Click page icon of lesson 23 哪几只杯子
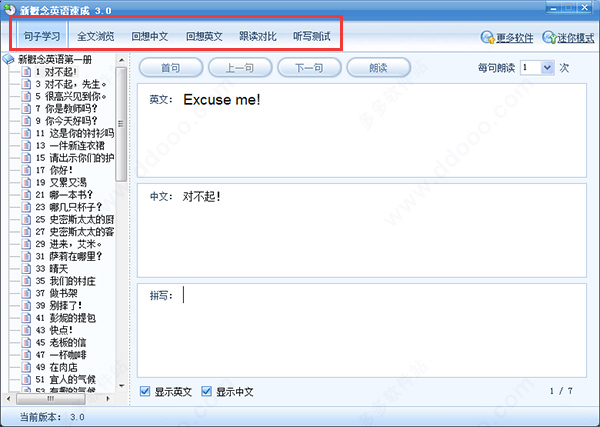Image resolution: width=600 pixels, height=427 pixels. (x=26, y=207)
